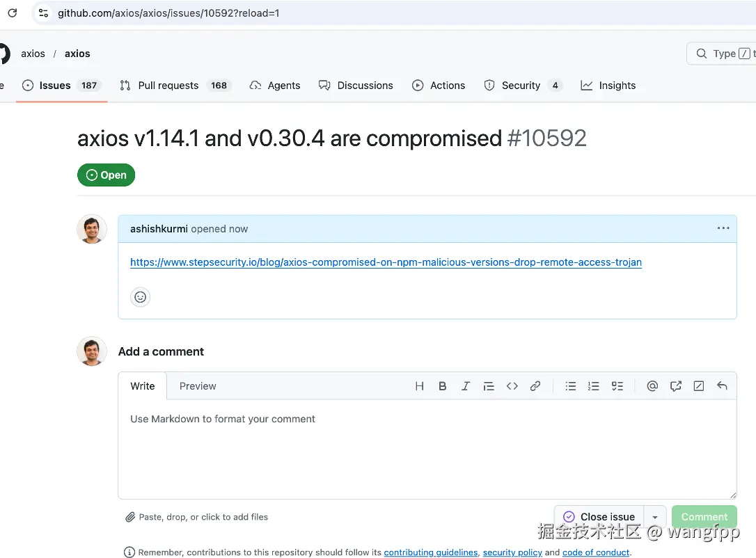Open issue author's avatar profile
This screenshot has height=558, width=756.
[x=92, y=229]
